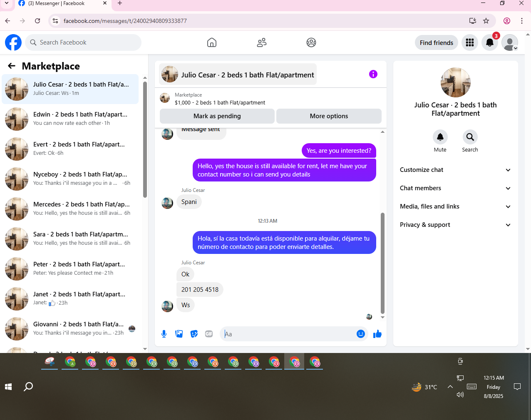
Task: Open the emoji picker smiley icon
Action: pos(361,334)
